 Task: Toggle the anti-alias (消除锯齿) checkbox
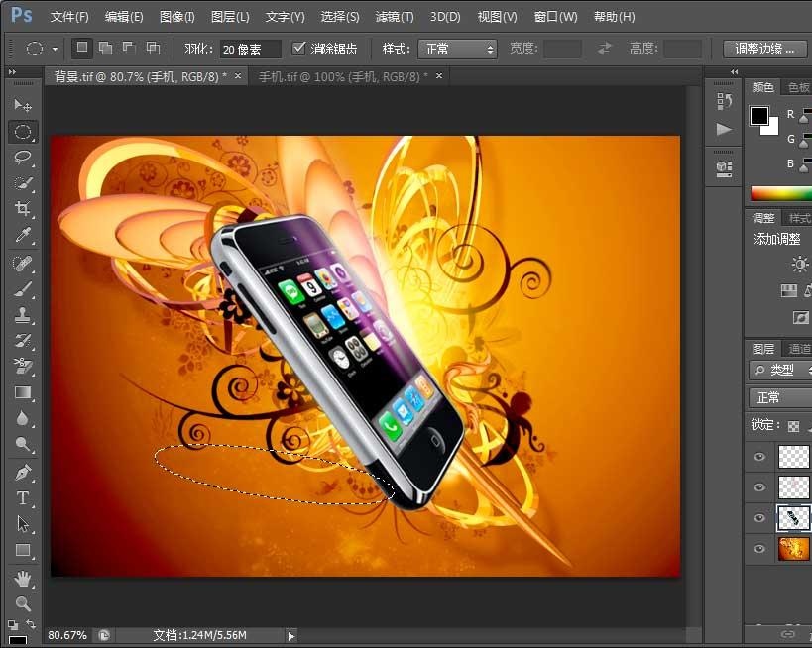coord(299,49)
